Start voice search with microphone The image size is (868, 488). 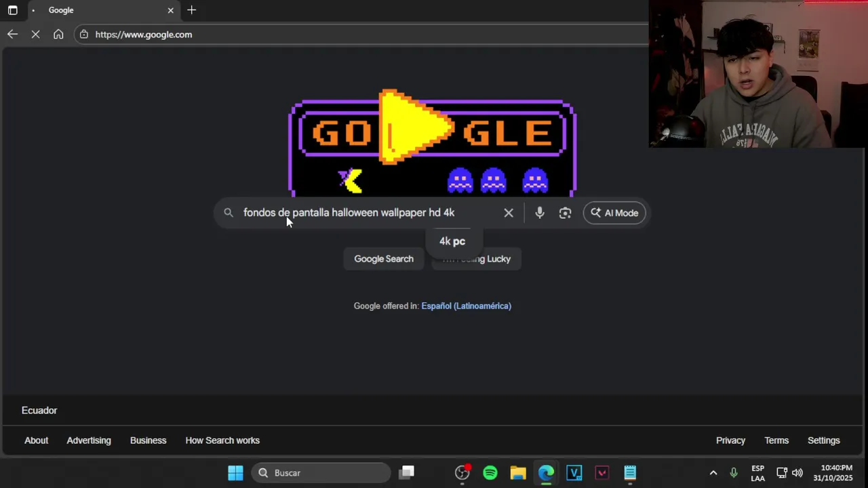click(540, 213)
